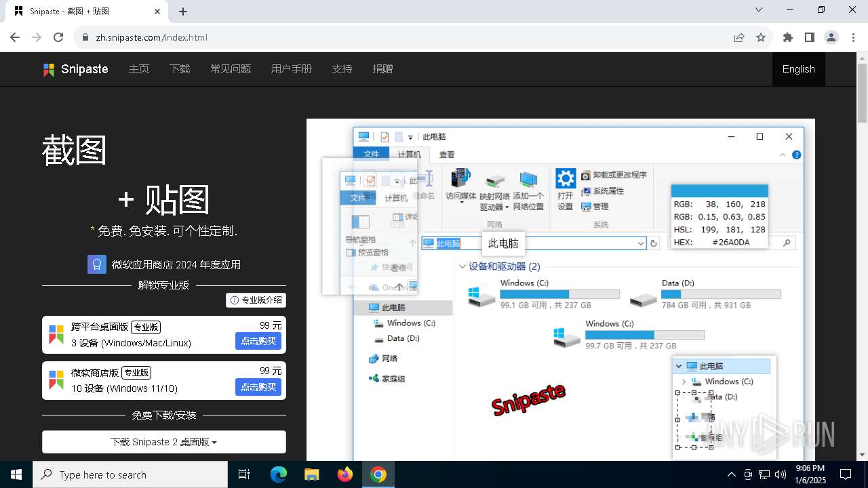
Task: Click the 截图 heading text
Action: [75, 150]
